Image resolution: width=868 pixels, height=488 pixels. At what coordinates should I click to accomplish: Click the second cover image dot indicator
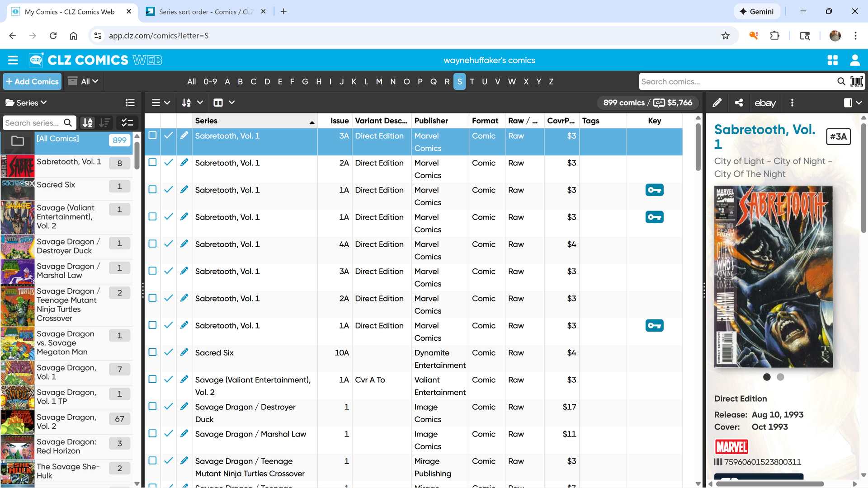[x=780, y=377]
